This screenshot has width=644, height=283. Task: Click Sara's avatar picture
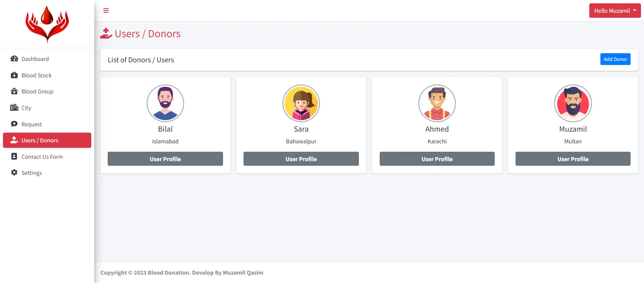coord(301,103)
